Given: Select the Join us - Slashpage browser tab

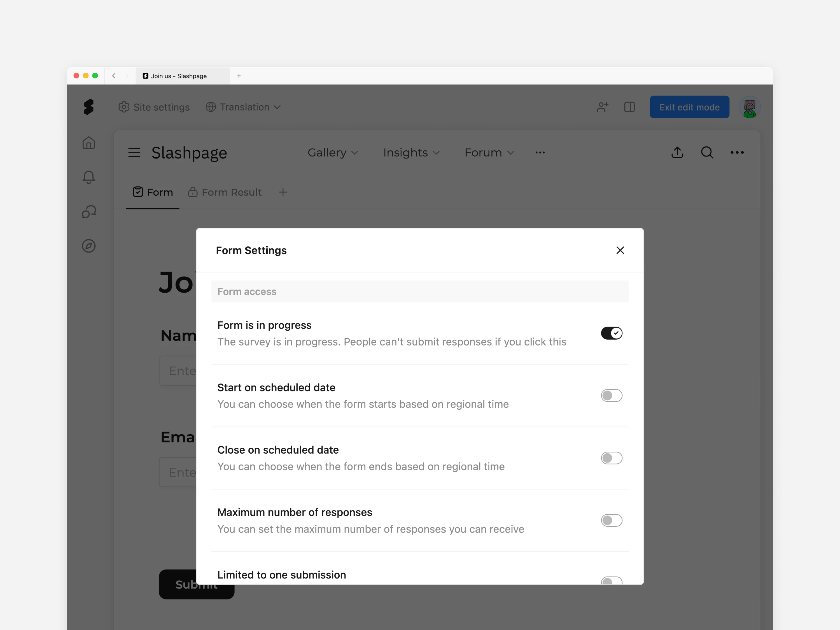Looking at the screenshot, I should tap(183, 76).
